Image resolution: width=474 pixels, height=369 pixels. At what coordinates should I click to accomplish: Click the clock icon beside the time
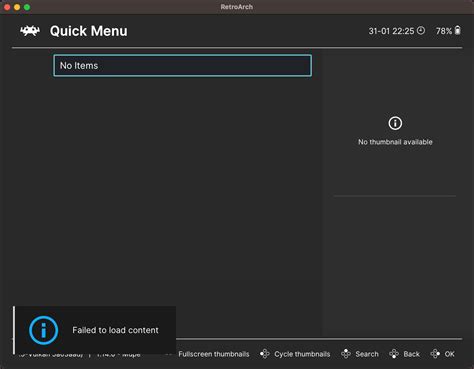coord(421,31)
